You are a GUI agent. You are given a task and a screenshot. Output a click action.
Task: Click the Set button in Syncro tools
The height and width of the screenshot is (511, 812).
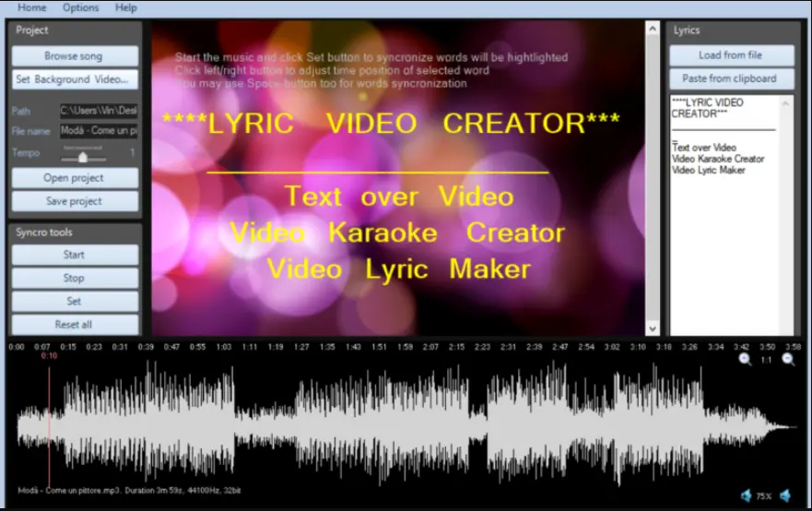coord(75,301)
